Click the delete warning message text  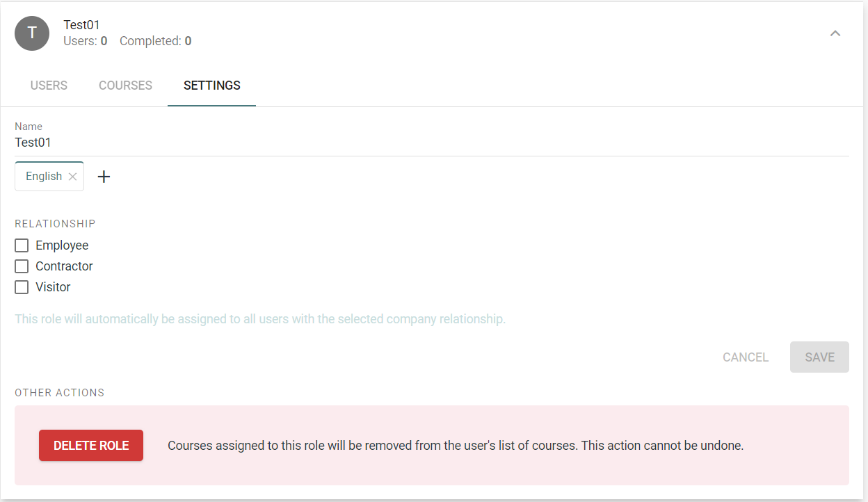(x=456, y=446)
